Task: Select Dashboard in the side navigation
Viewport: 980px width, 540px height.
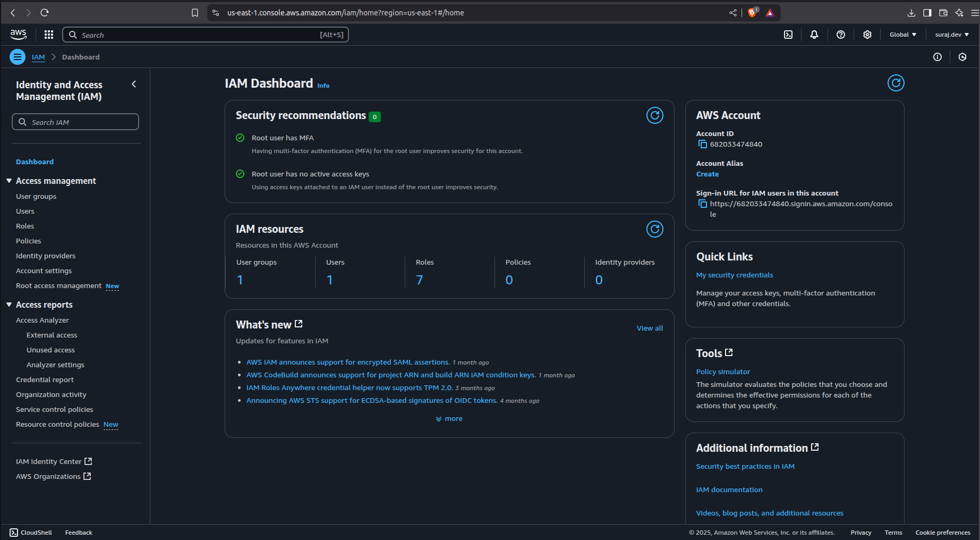Action: tap(35, 162)
